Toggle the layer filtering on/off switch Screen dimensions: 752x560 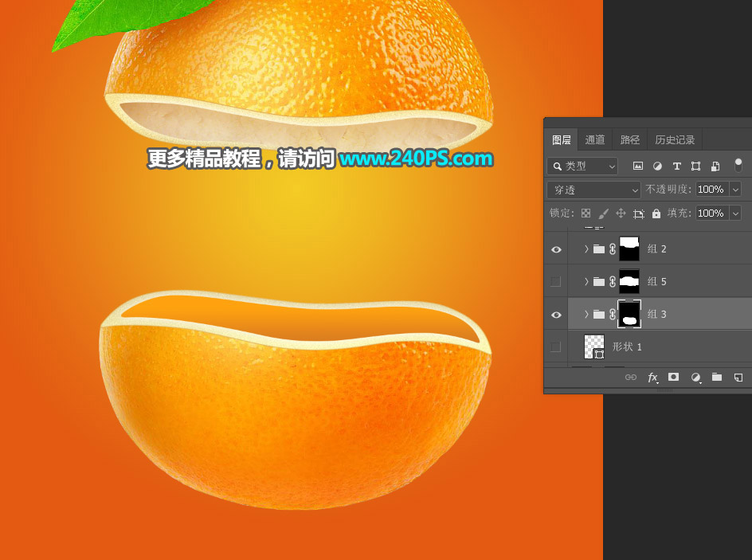tap(738, 165)
